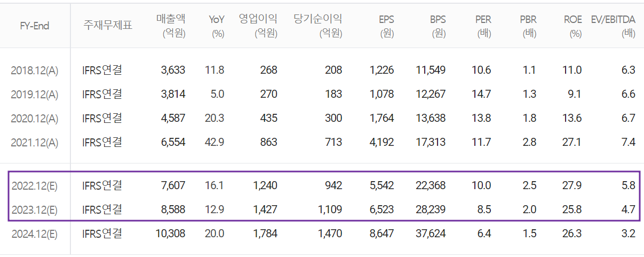644x257 pixels.
Task: Click EV/EBITDA value 3.2
Action: point(629,234)
